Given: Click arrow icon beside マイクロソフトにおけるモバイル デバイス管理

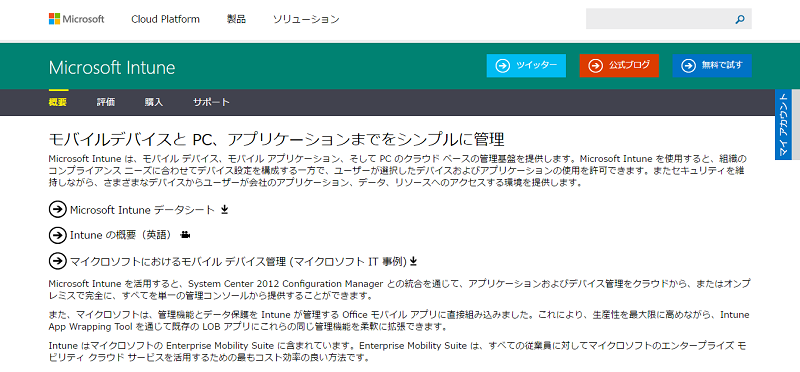Looking at the screenshot, I should click(58, 261).
